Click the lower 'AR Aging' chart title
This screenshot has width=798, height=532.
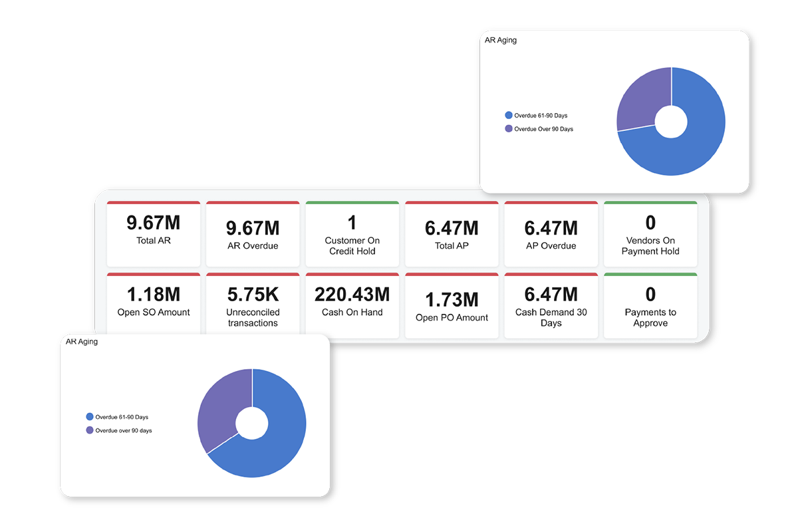click(82, 342)
